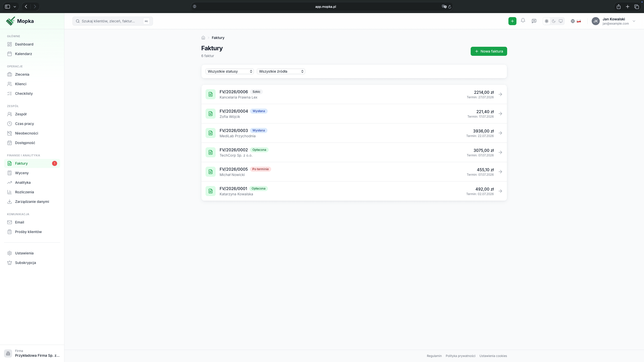Reload the page in the address bar
The height and width of the screenshot is (362, 644).
[x=450, y=7]
